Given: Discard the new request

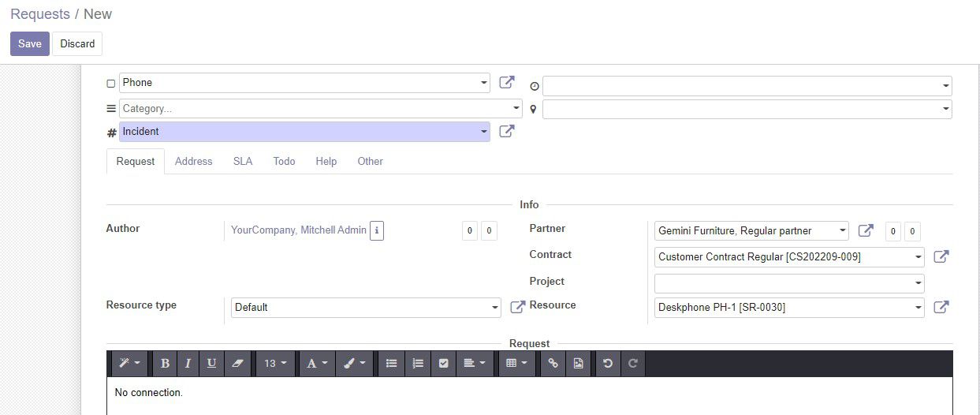Looking at the screenshot, I should pyautogui.click(x=77, y=43).
